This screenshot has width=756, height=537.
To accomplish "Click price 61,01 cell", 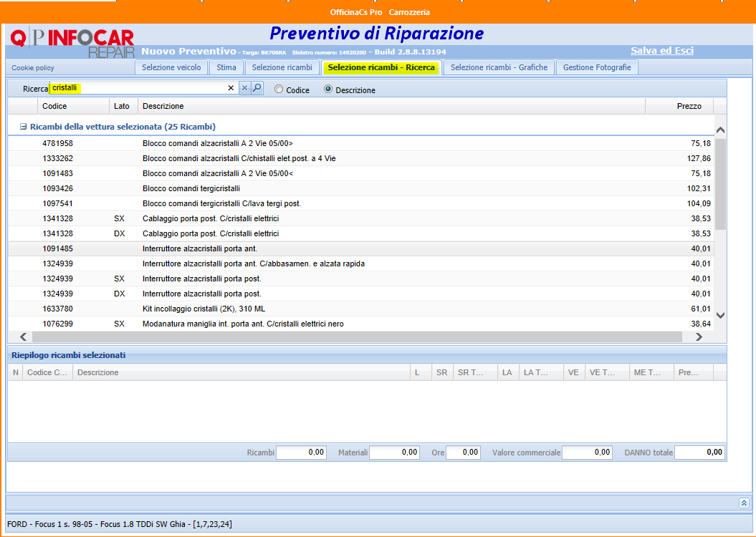I will click(701, 309).
